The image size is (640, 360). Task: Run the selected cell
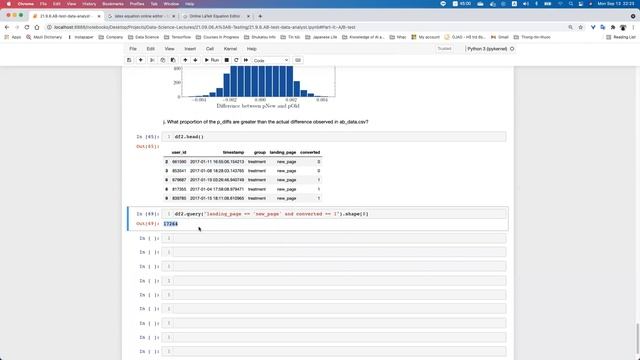click(212, 60)
